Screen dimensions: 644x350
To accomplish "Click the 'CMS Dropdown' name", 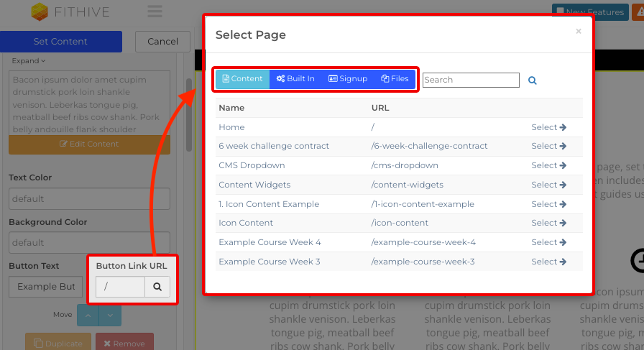I will (x=252, y=165).
